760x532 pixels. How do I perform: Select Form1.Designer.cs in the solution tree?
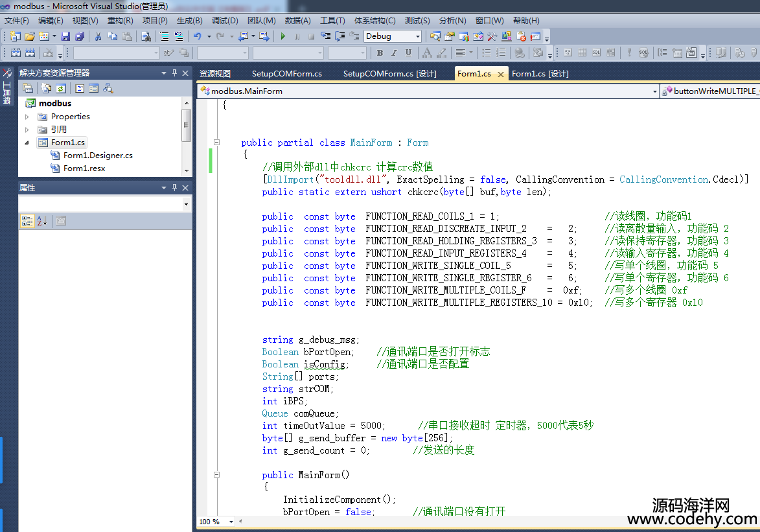[97, 156]
